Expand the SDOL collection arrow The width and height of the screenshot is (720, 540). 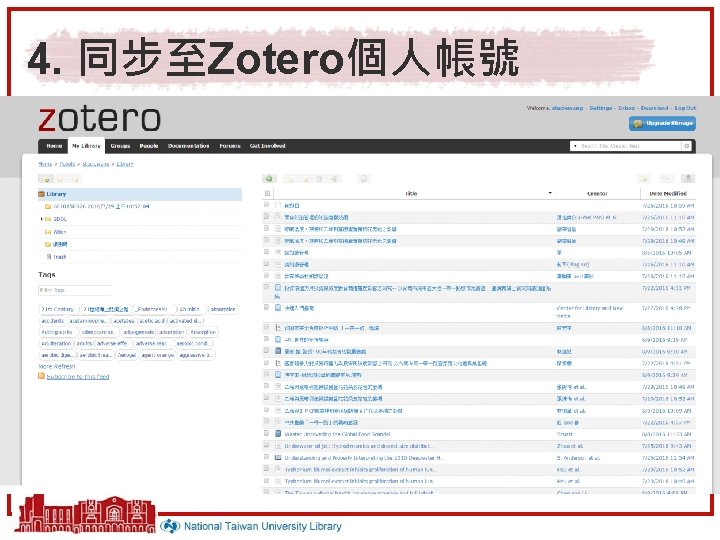(x=41, y=219)
